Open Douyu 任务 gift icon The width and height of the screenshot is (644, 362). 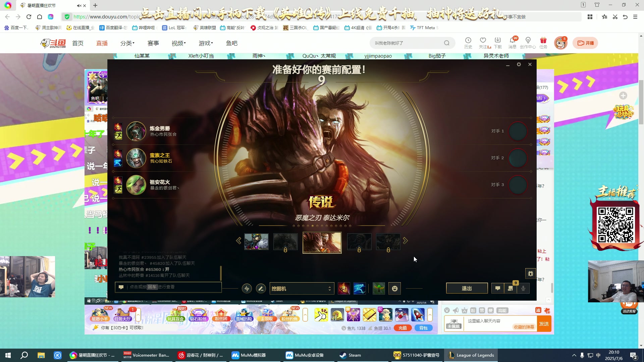543,43
